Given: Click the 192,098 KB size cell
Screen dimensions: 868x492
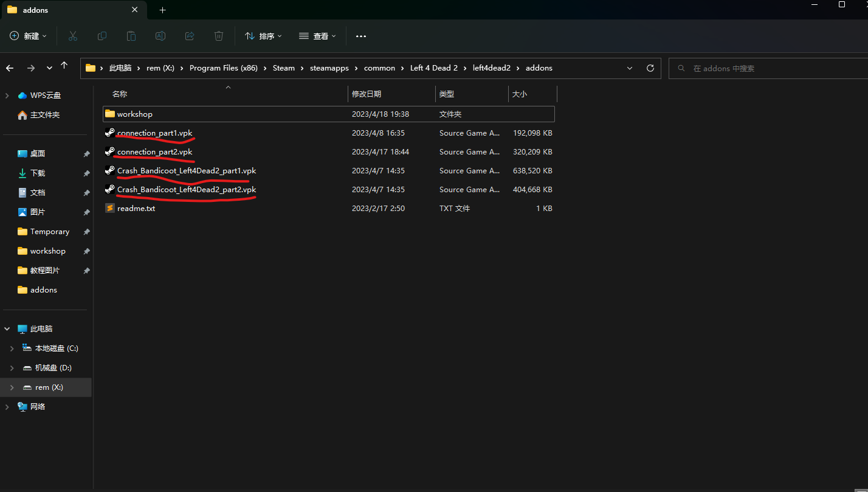Looking at the screenshot, I should 532,133.
